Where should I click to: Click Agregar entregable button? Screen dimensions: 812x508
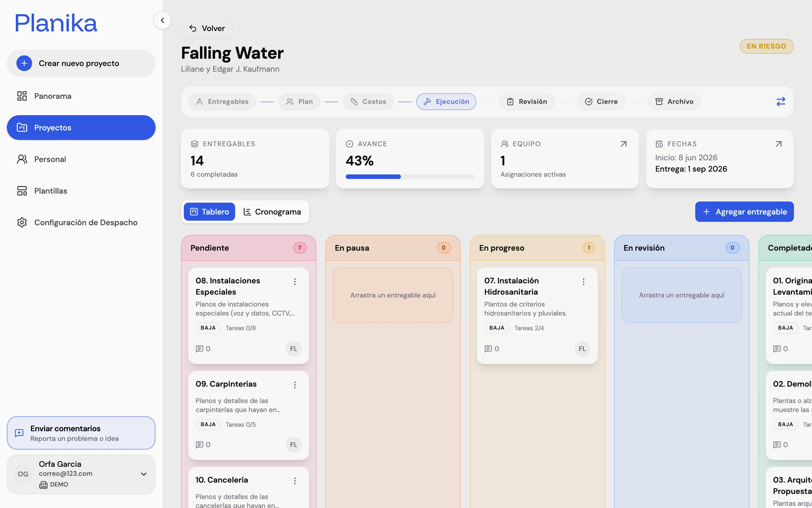point(745,212)
